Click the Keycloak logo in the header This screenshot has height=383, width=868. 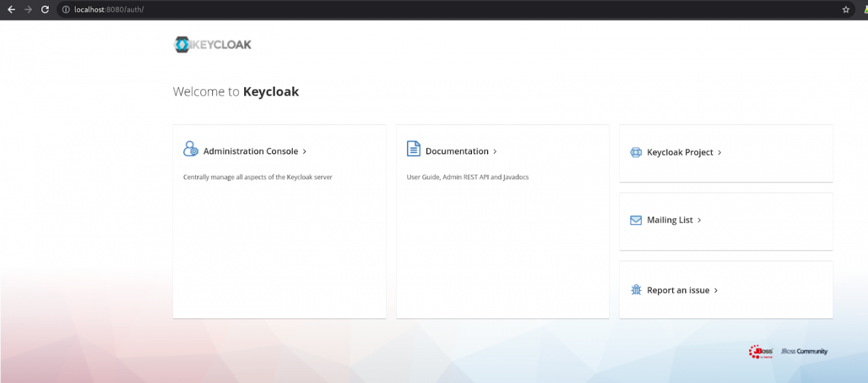[x=212, y=44]
